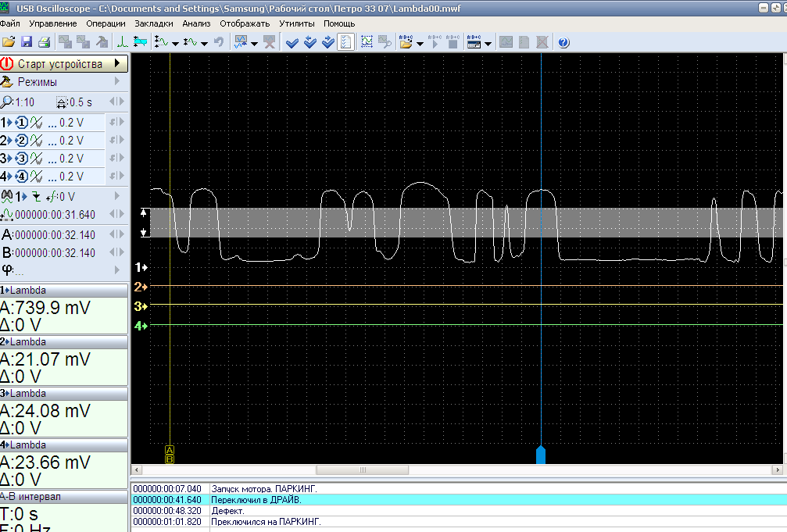Click the single blue checkmark toolbar icon

292,42
